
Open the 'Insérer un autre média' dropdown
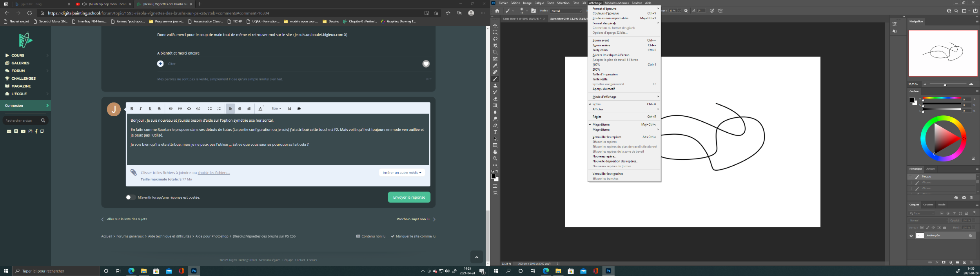[x=402, y=173]
